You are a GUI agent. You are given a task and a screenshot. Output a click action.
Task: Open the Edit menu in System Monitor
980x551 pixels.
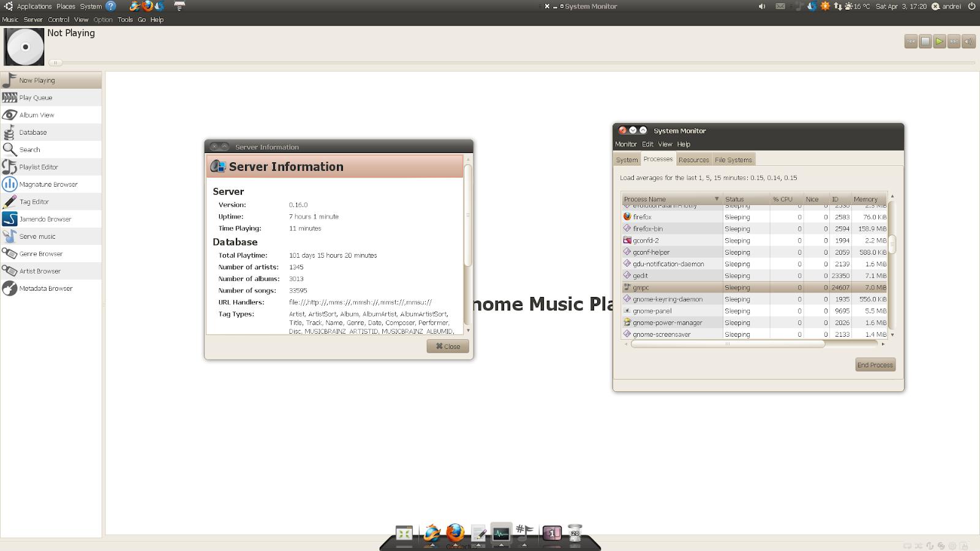(x=647, y=144)
